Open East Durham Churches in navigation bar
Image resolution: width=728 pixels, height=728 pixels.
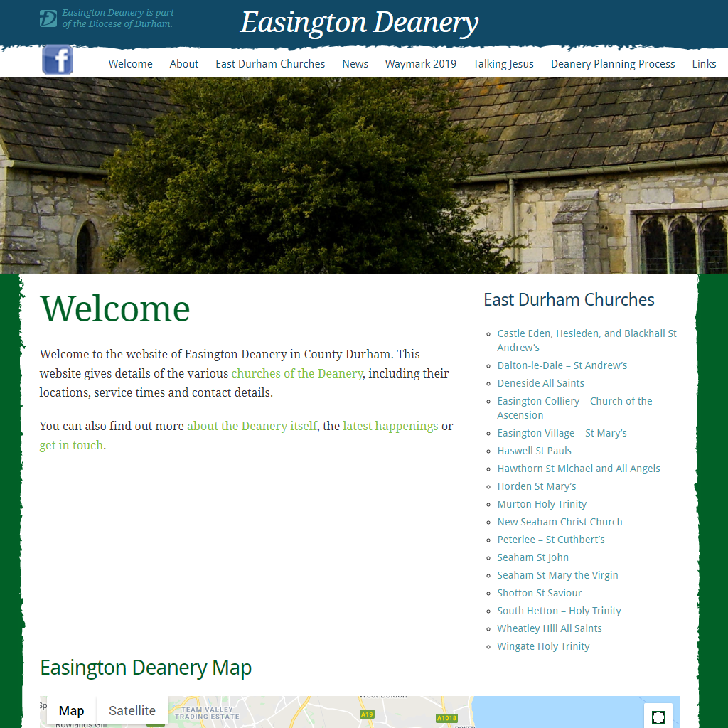[270, 64]
